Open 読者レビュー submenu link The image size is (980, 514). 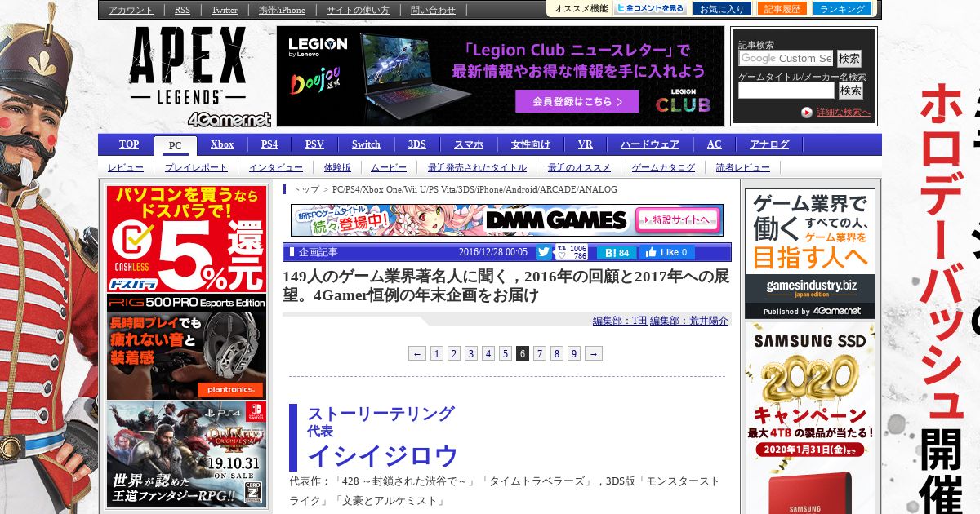pos(742,167)
